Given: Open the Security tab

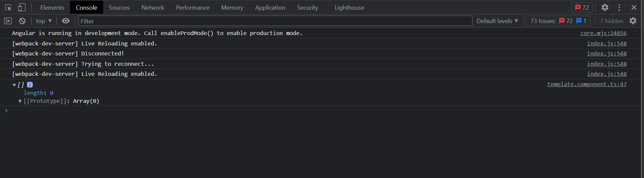Looking at the screenshot, I should tap(307, 7).
